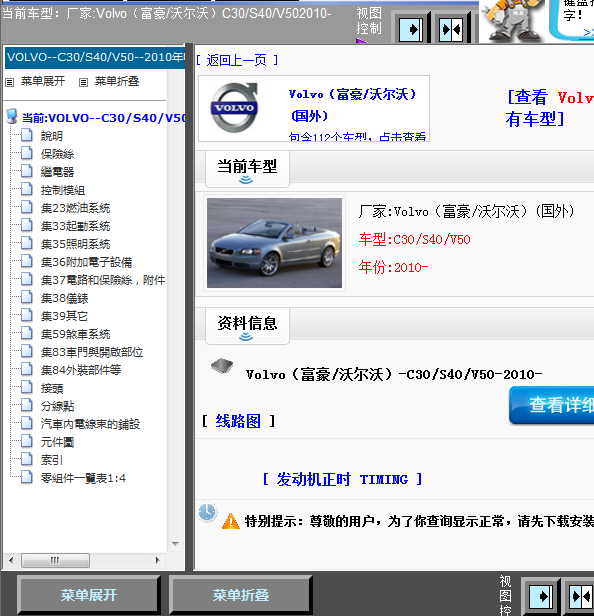This screenshot has height=616, width=594.
Task: Click the top view control right-arrow icon
Action: (x=411, y=29)
